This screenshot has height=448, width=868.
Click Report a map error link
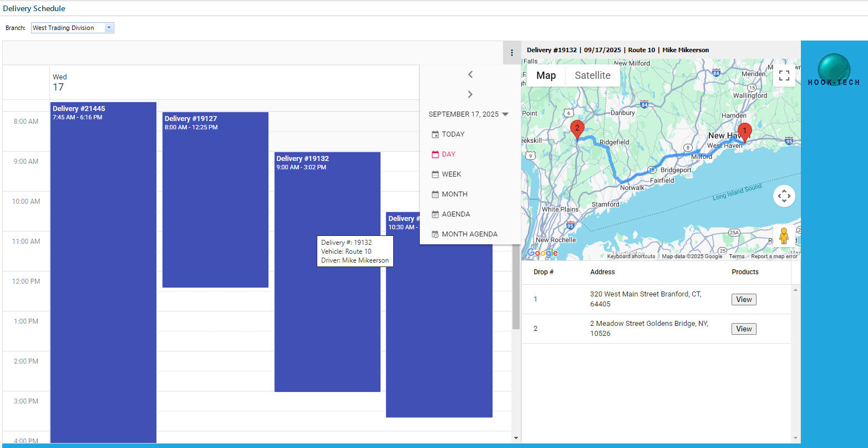(774, 256)
